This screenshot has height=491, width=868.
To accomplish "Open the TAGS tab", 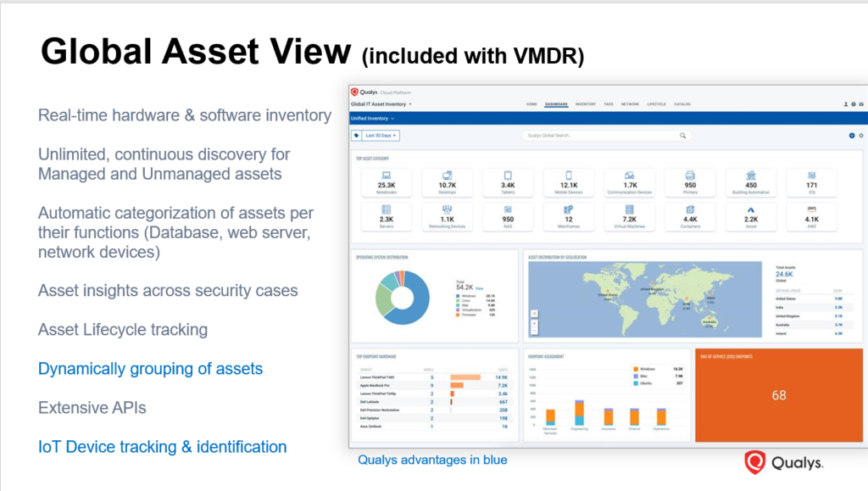I will point(609,104).
